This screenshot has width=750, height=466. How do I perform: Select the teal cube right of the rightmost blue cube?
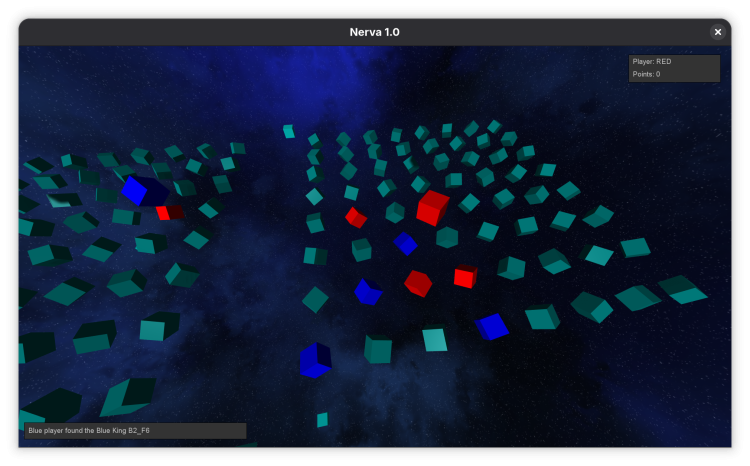(x=542, y=317)
